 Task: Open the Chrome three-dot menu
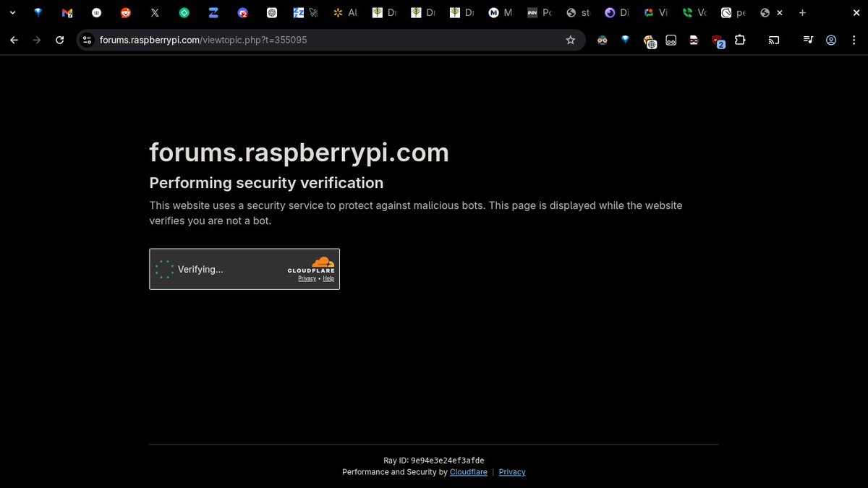[x=854, y=40]
